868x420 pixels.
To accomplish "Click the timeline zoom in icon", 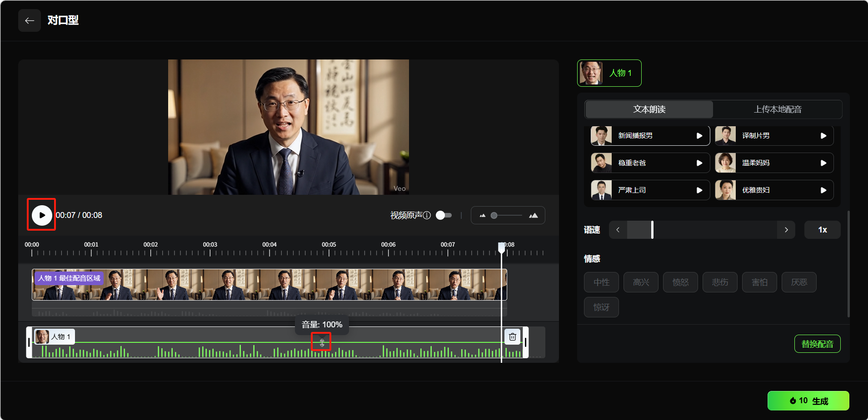I will [x=534, y=216].
